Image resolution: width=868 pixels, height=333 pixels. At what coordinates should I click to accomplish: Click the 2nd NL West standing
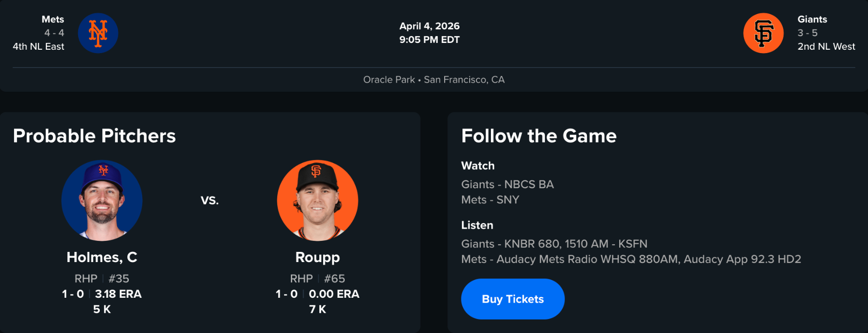(826, 46)
